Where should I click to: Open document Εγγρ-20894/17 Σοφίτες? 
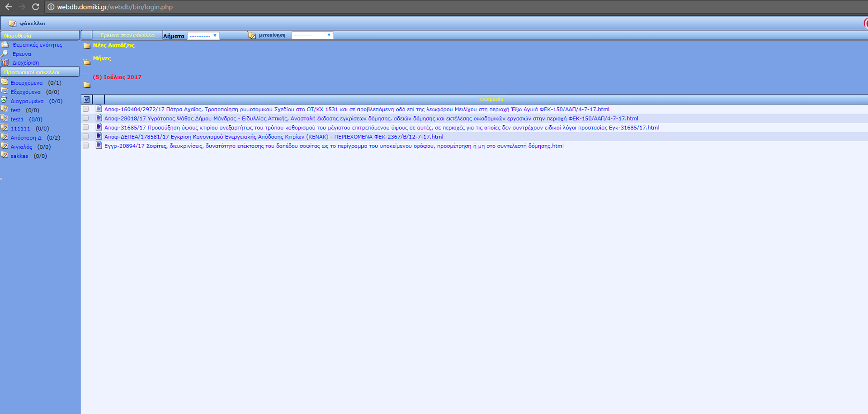click(334, 146)
